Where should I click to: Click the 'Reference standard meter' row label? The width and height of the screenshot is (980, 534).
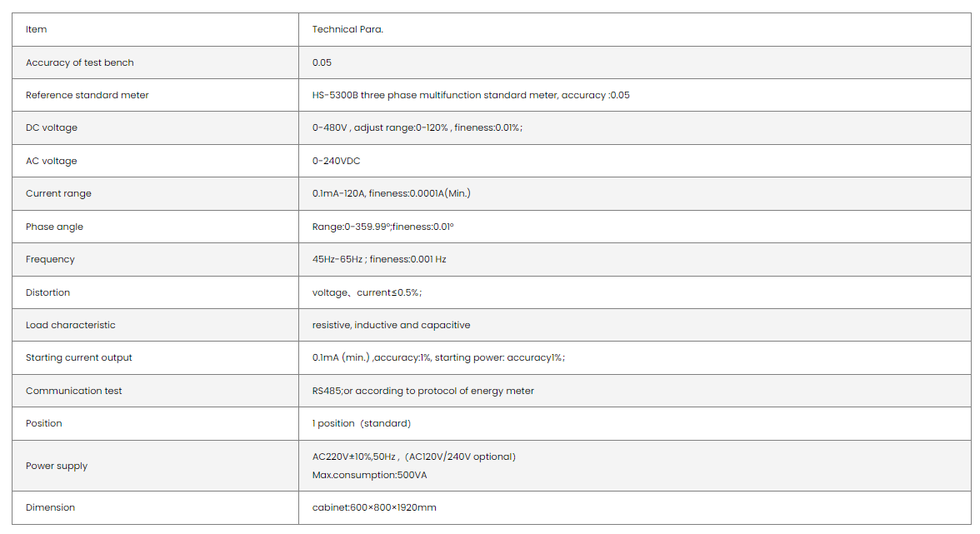click(x=87, y=95)
